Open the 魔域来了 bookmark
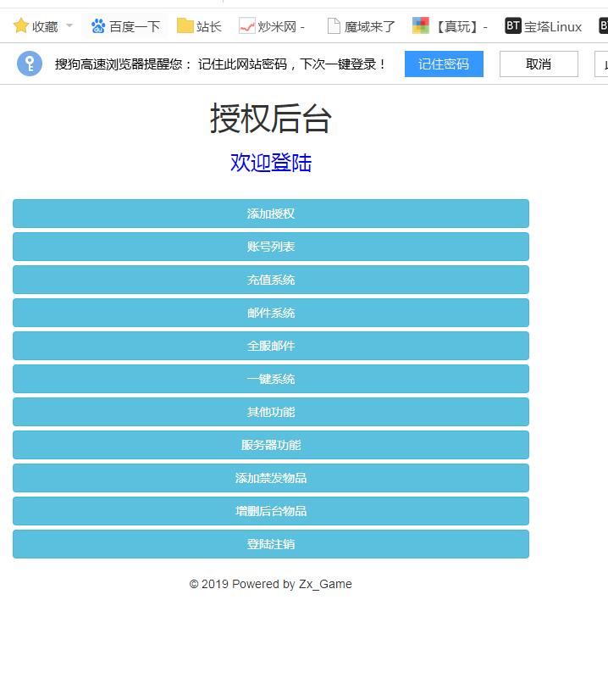The width and height of the screenshot is (608, 700). [x=361, y=26]
